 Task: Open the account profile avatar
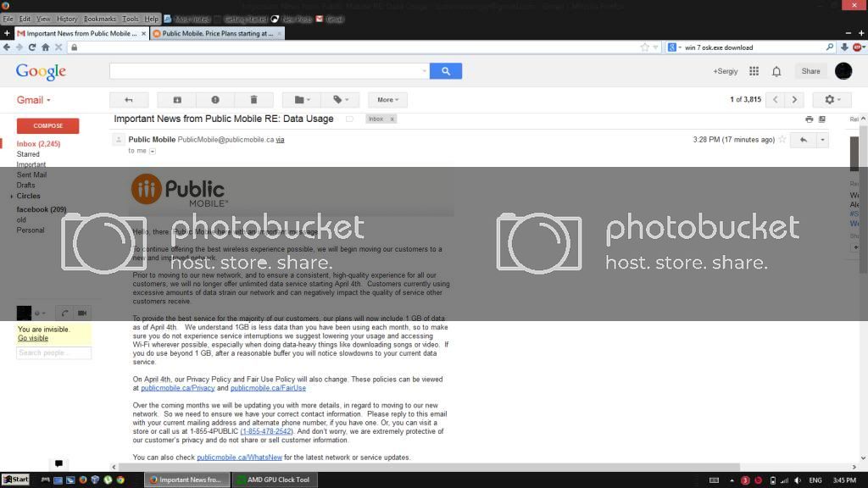[843, 71]
